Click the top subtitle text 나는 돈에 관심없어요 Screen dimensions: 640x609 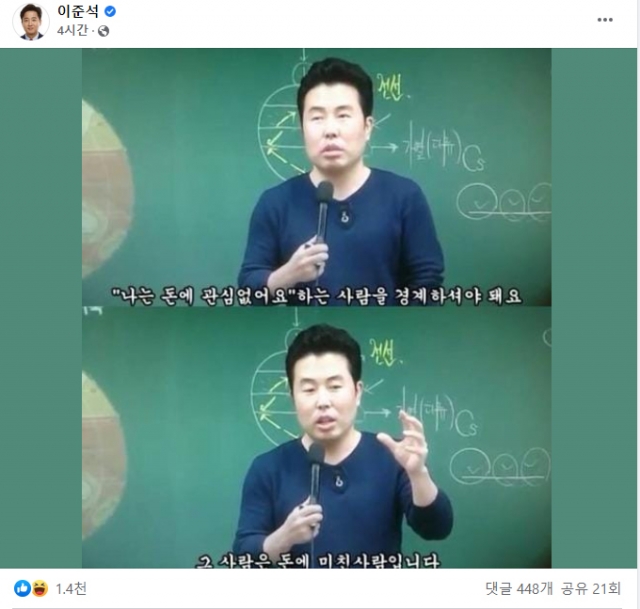tap(204, 295)
